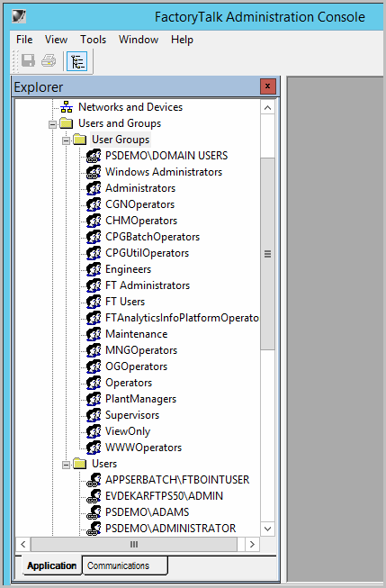Open the Tools menu
The image size is (386, 588).
94,40
